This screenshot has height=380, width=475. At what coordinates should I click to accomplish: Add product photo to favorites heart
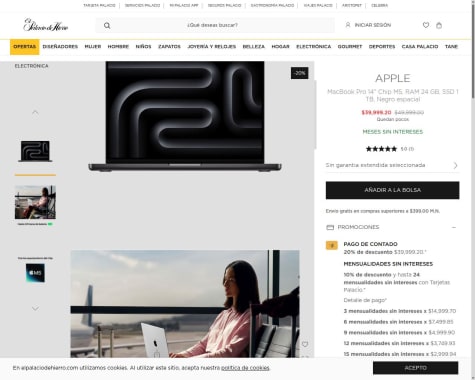pyautogui.click(x=305, y=344)
